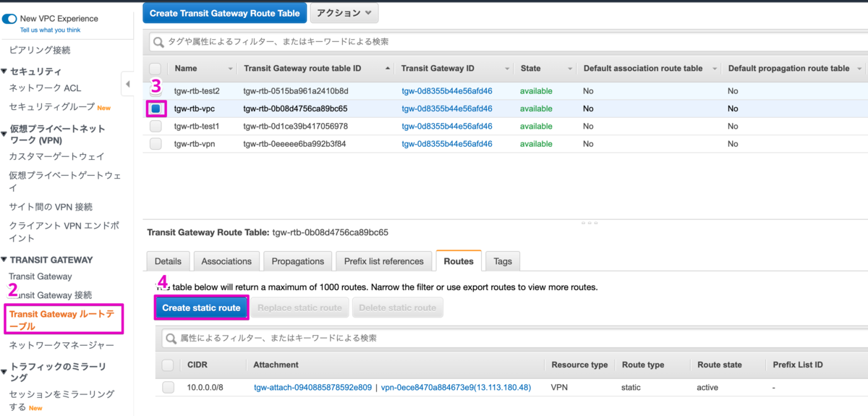Screen dimensions: 868x416
Task: Uncheck the tgw-rtb-vpc row checkbox
Action: click(156, 109)
